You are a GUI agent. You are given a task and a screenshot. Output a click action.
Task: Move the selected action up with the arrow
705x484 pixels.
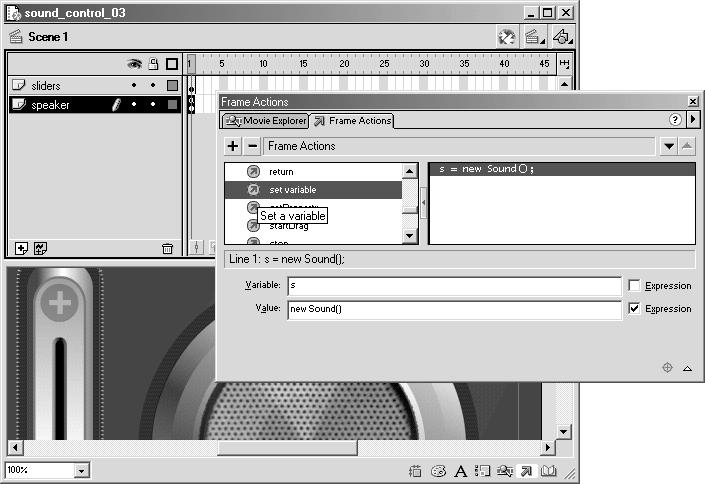pos(687,146)
